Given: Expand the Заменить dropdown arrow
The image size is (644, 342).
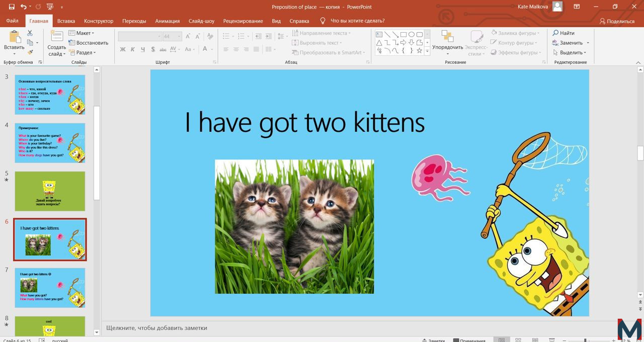Looking at the screenshot, I should point(587,43).
